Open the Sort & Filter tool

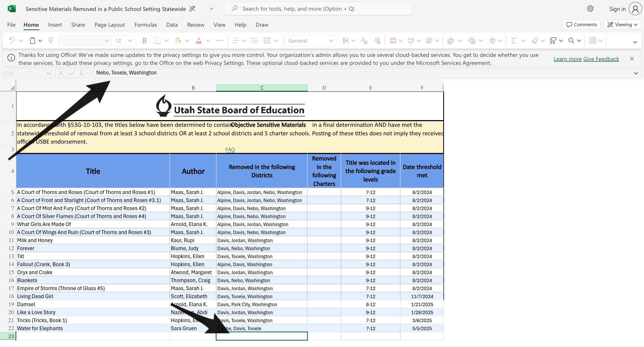pyautogui.click(x=553, y=41)
